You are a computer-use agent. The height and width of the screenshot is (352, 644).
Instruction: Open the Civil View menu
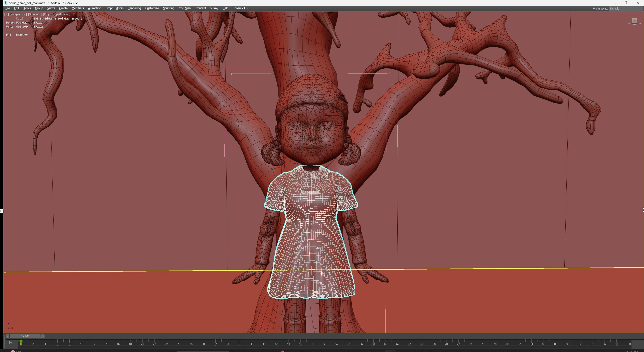point(185,8)
